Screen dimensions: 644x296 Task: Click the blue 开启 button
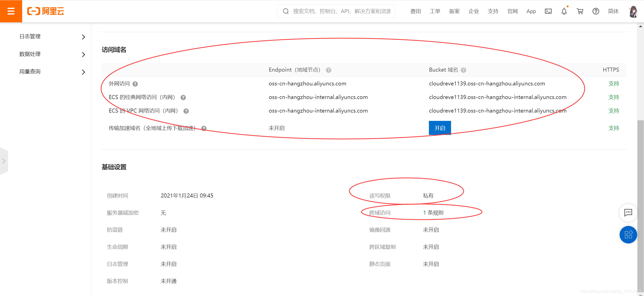click(x=440, y=128)
